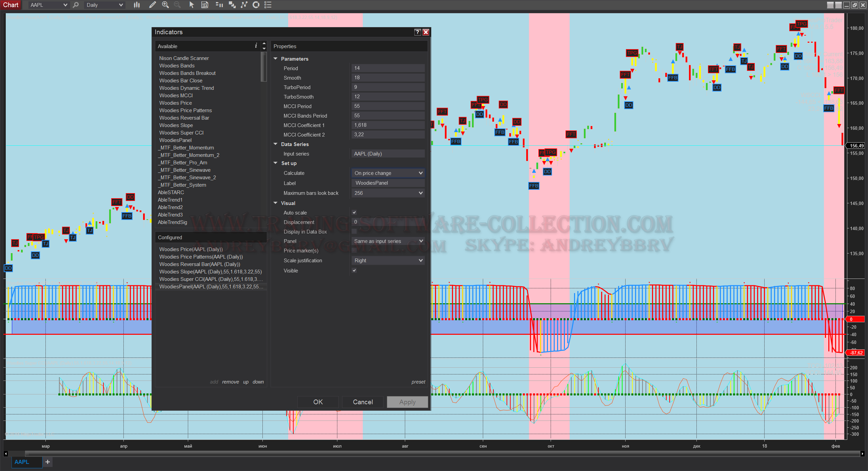Screen dimensions: 868x471
Task: Click the Chart Trader icon
Action: 219,5
